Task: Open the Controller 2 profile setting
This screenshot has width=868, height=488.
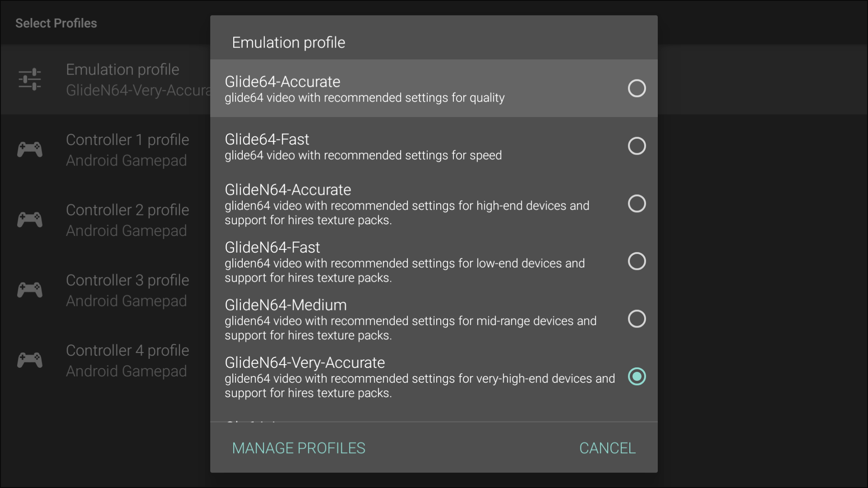Action: [x=127, y=220]
